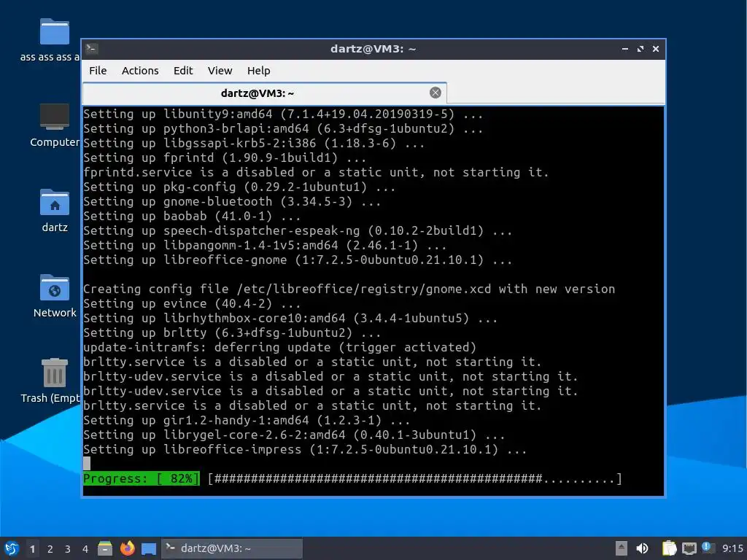The image size is (747, 560).
Task: Select the dartz@VM3: ~ terminal tab
Action: click(264, 93)
